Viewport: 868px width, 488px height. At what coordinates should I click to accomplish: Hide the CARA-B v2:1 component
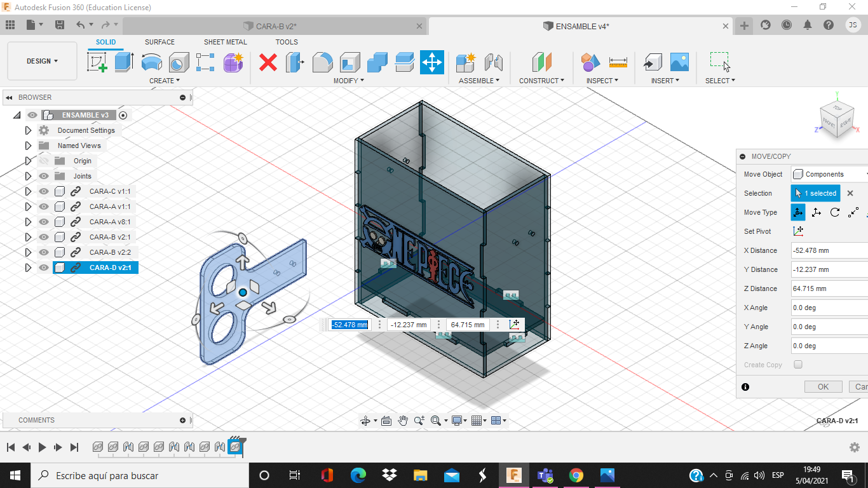click(x=44, y=237)
